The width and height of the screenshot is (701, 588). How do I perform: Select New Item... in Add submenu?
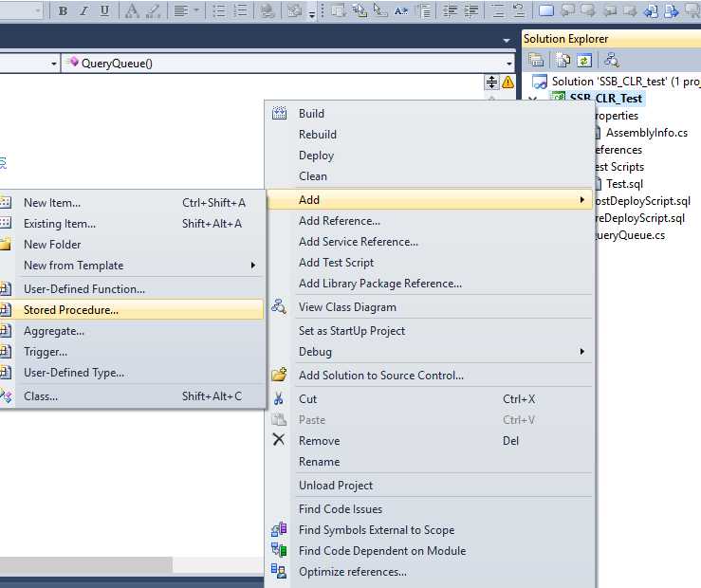pyautogui.click(x=132, y=202)
